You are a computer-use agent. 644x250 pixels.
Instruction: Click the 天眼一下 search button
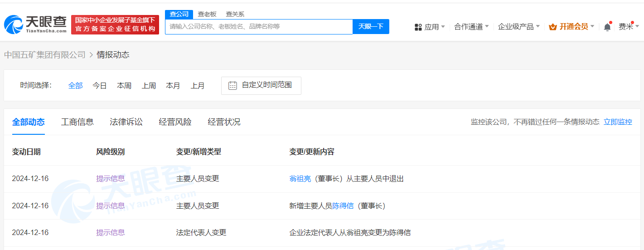pos(371,26)
